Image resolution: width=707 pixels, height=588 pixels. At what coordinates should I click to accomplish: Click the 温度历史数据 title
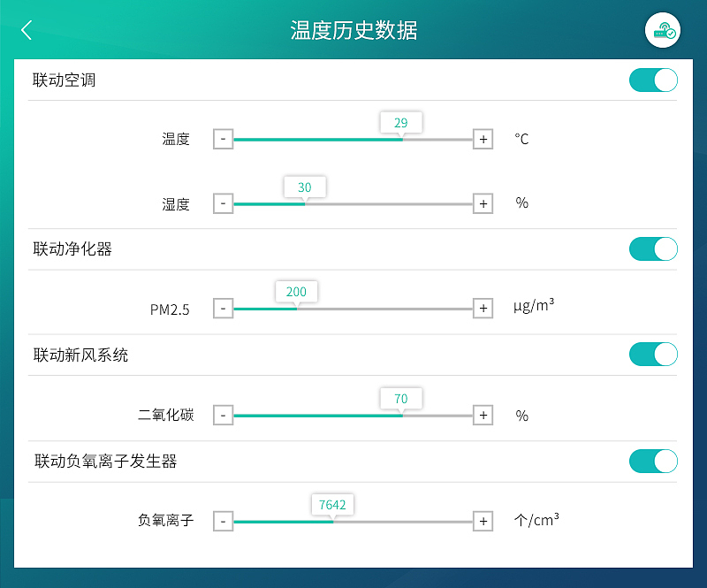[x=353, y=29]
